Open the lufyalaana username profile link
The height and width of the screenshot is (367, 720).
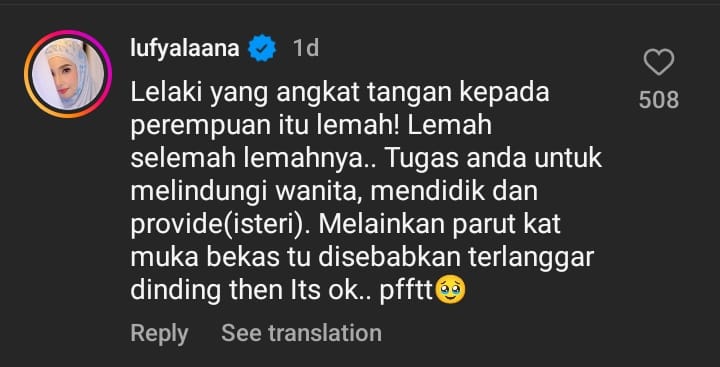coord(185,48)
